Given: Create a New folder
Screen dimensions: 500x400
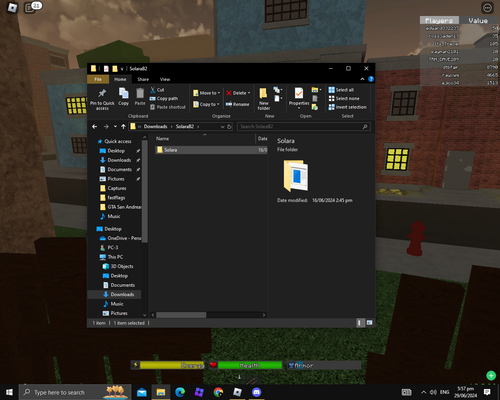Looking at the screenshot, I should click(x=263, y=99).
